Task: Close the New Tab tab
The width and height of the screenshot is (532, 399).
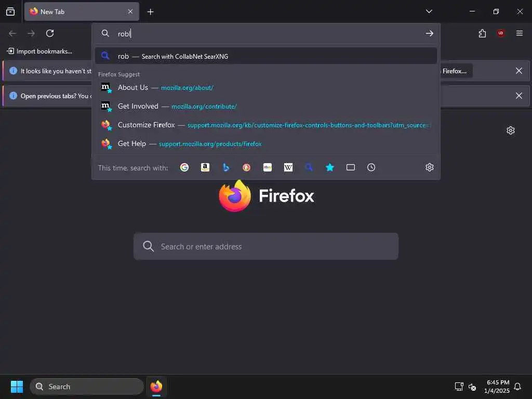Action: coord(130,11)
